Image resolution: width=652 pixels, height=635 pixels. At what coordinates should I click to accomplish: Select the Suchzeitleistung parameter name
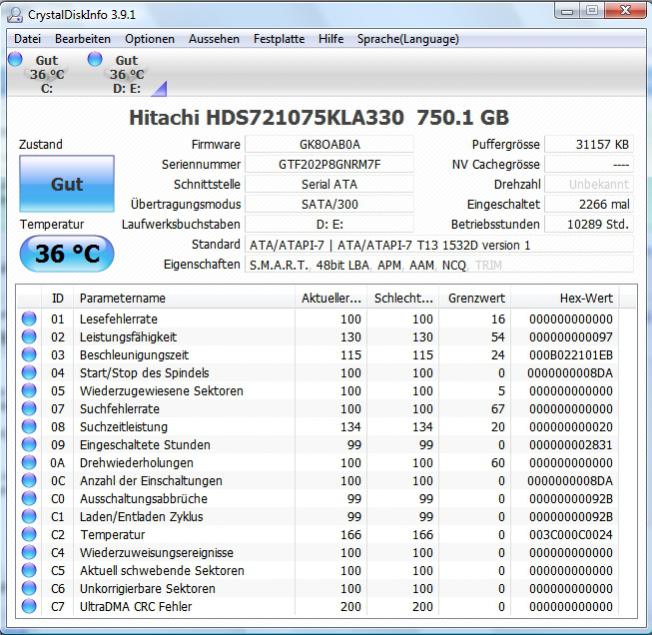pos(124,427)
